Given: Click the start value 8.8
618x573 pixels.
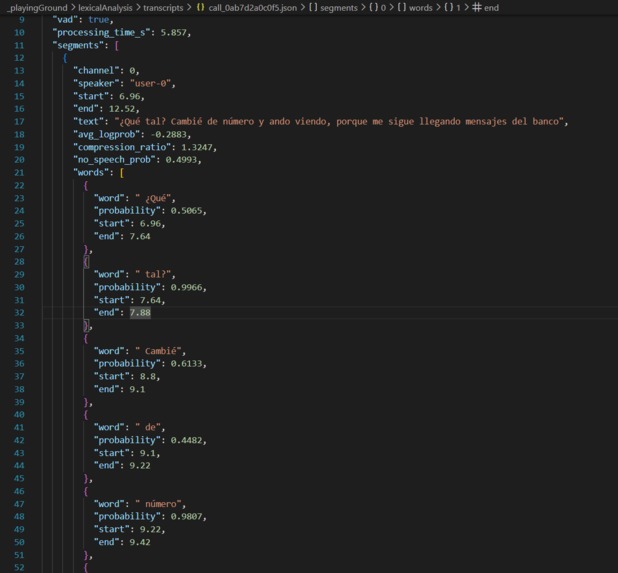Looking at the screenshot, I should (x=148, y=377).
